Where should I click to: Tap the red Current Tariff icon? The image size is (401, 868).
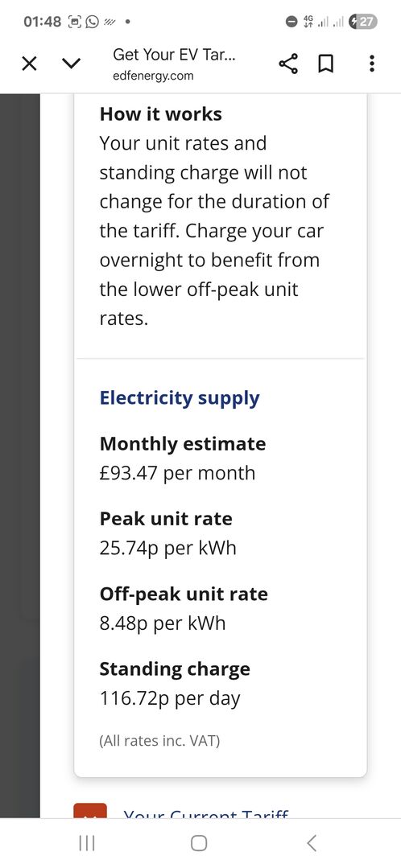pos(90,811)
